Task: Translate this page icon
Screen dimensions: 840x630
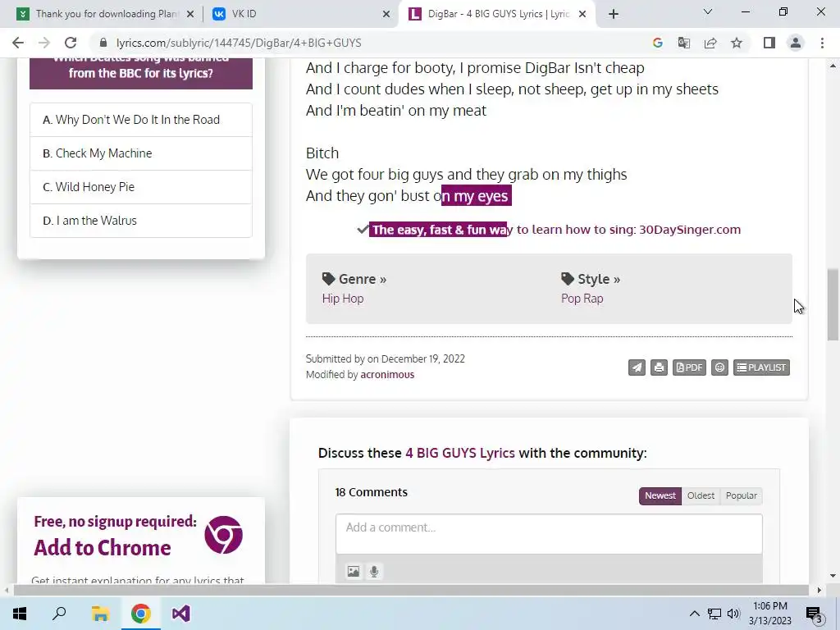Action: coord(684,43)
